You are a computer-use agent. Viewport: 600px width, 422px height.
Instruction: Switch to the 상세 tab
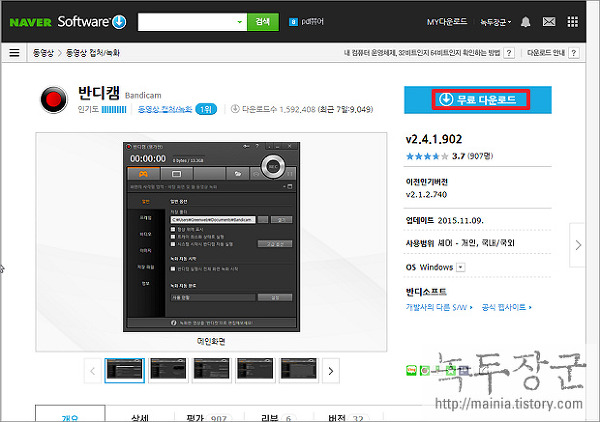(x=140, y=418)
